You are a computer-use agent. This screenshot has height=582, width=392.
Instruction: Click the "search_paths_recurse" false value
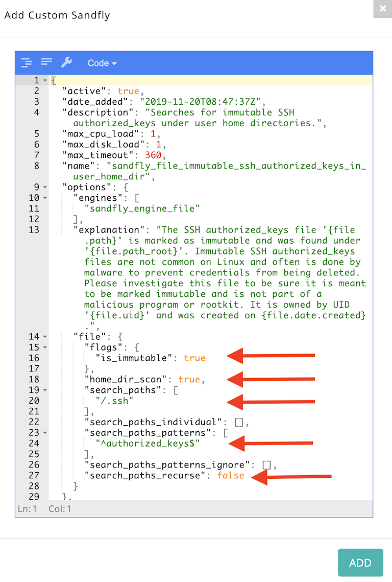[231, 476]
